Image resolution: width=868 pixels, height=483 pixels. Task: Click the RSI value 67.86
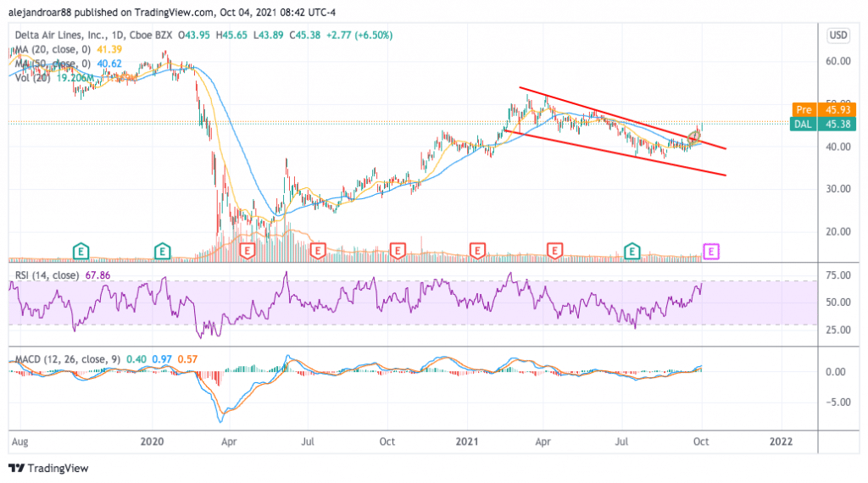click(98, 275)
